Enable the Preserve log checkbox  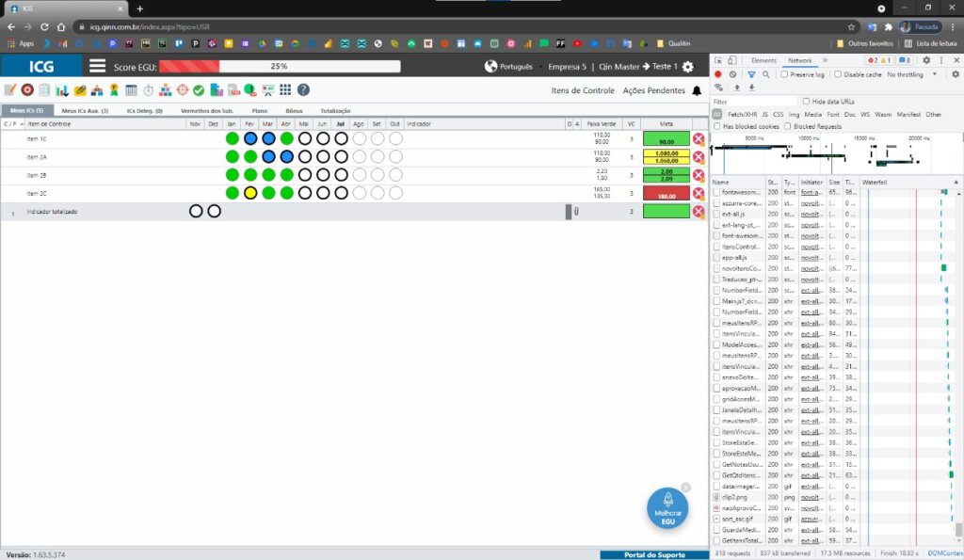pyautogui.click(x=784, y=74)
